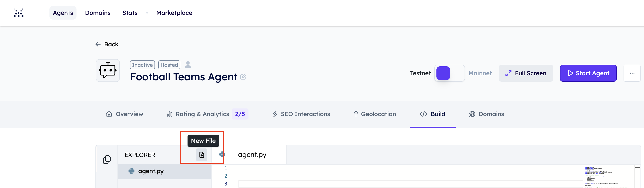
Task: Click the pencil icon beside Football Teams Agent
Action: tap(243, 77)
